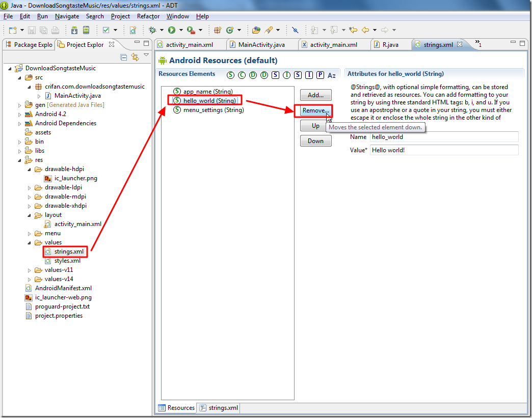This screenshot has width=532, height=418.
Task: Click the Last Edit Location icon
Action: point(353,30)
